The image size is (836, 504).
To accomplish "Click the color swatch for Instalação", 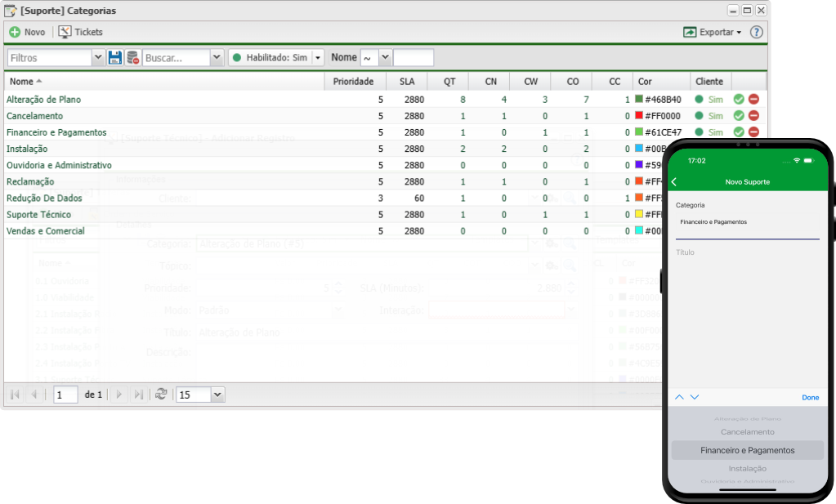I will coord(639,149).
